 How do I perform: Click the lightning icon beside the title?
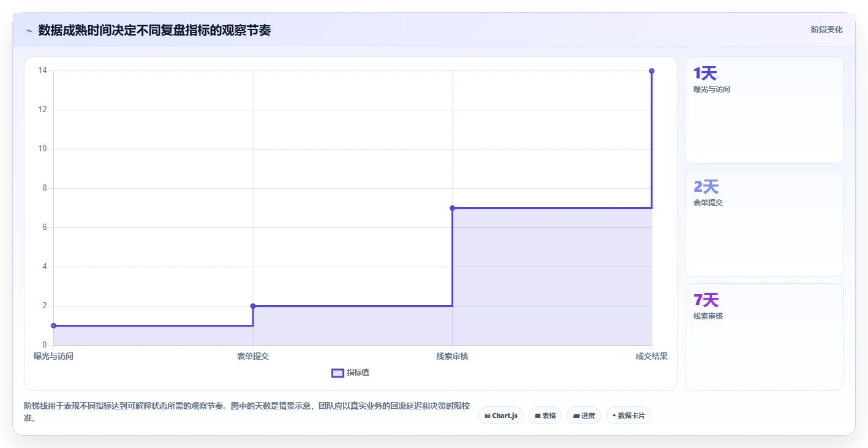29,30
